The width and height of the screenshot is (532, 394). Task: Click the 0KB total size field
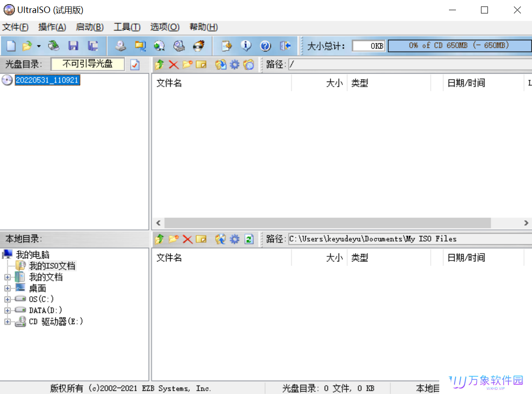coord(369,46)
